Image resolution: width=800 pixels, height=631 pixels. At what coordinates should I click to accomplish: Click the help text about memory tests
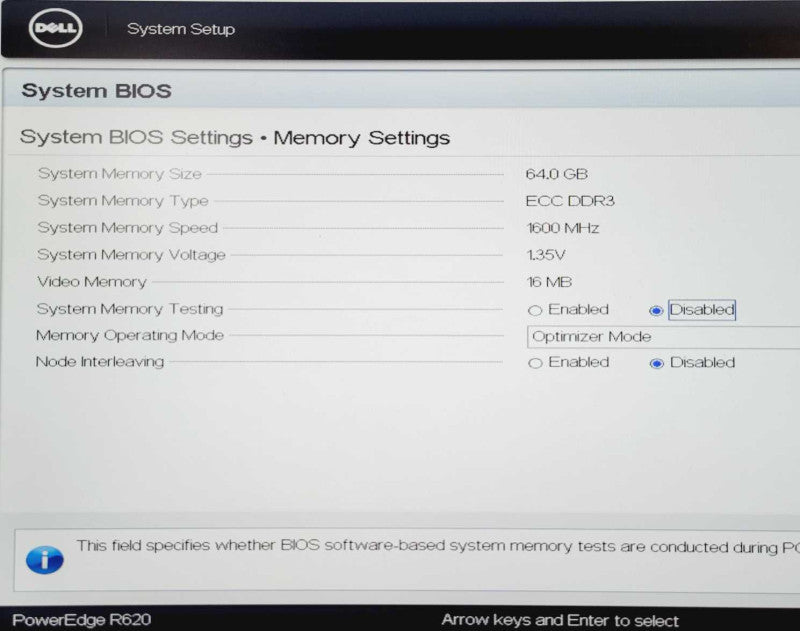tap(438, 546)
